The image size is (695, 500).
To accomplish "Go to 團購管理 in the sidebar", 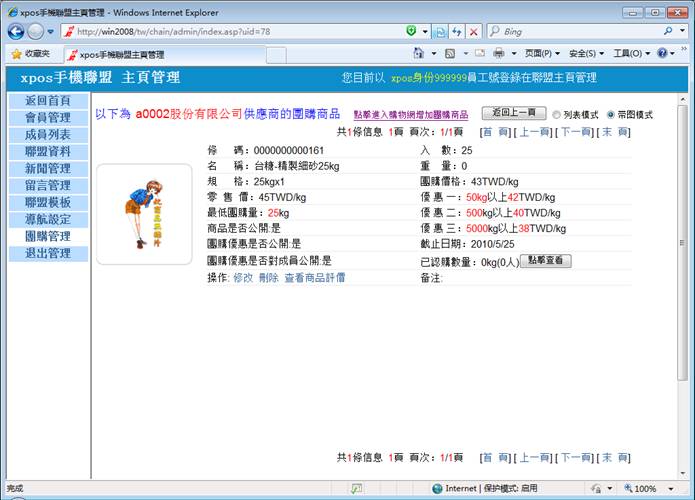I will tap(47, 237).
